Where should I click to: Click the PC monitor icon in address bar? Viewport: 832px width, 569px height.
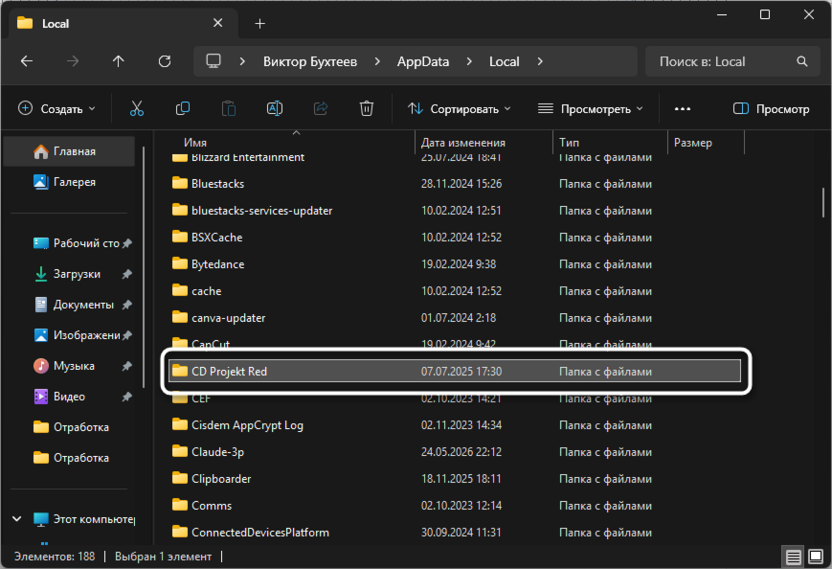[213, 61]
